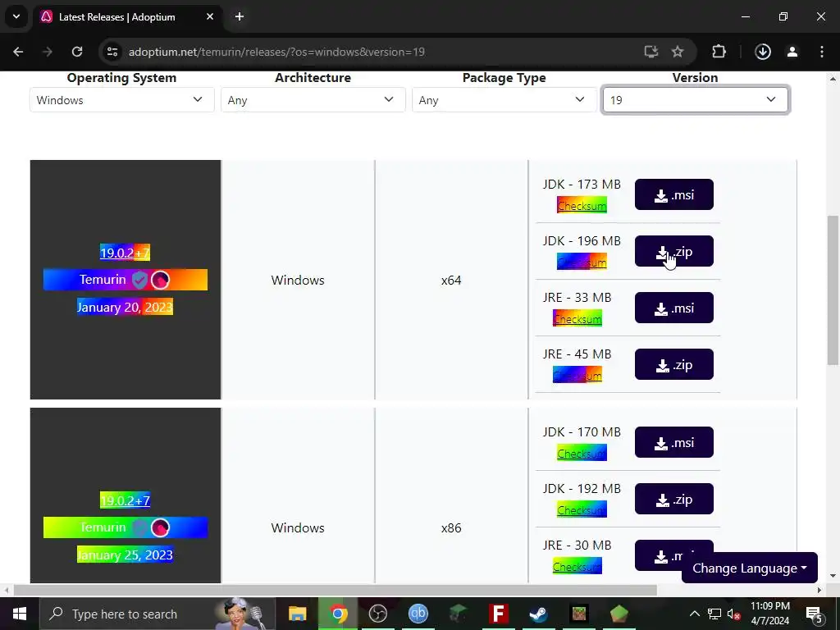
Task: Click the Type here to search box
Action: click(x=157, y=614)
